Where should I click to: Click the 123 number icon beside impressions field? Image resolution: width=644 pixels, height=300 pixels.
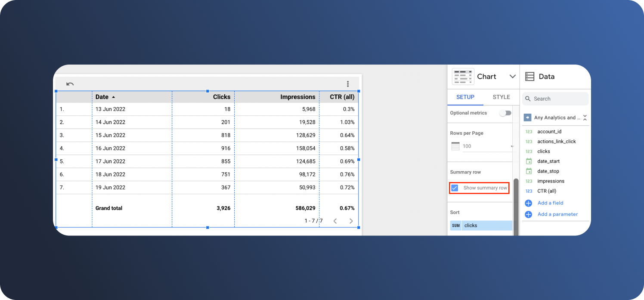(529, 181)
